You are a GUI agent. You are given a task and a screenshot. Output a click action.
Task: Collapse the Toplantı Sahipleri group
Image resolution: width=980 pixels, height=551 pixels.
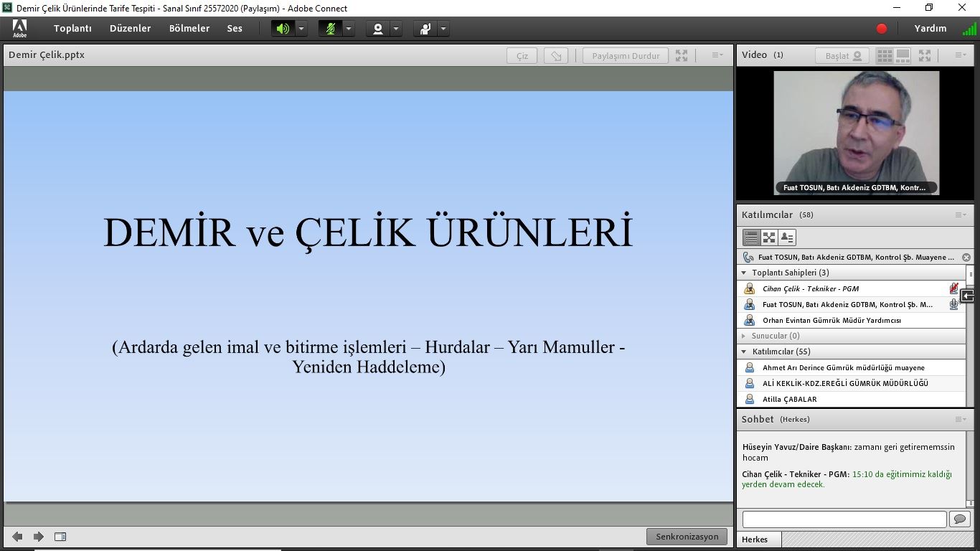744,273
